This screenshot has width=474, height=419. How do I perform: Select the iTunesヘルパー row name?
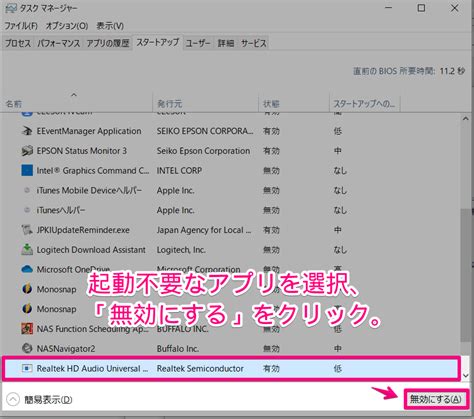click(x=61, y=210)
